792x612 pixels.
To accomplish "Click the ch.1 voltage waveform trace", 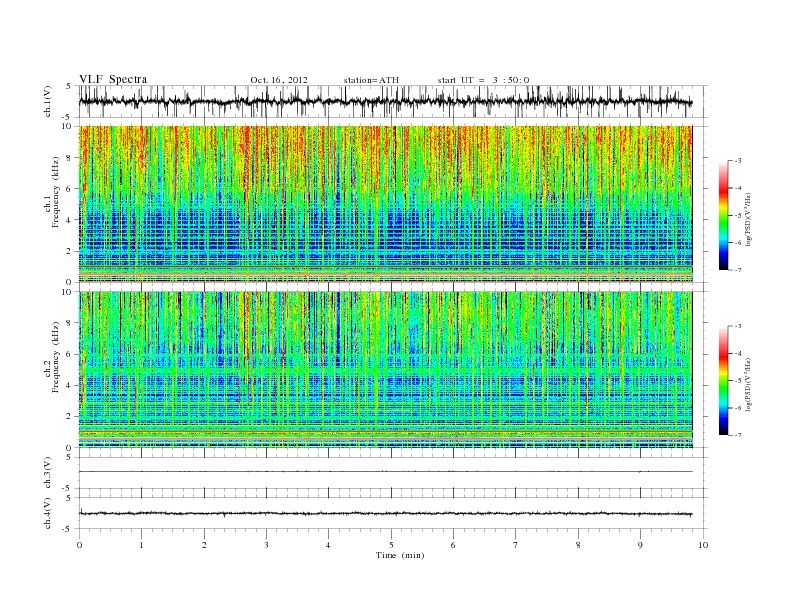I will [x=385, y=101].
